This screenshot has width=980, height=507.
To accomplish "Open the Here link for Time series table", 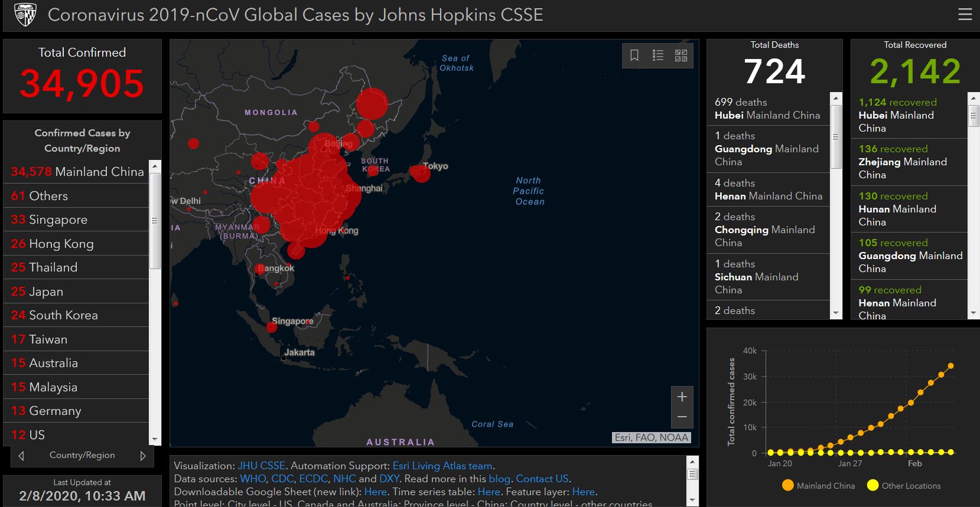I will point(489,492).
